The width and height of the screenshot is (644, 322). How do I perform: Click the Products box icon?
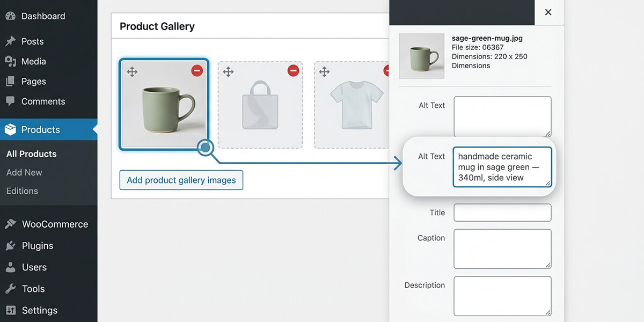click(x=10, y=129)
